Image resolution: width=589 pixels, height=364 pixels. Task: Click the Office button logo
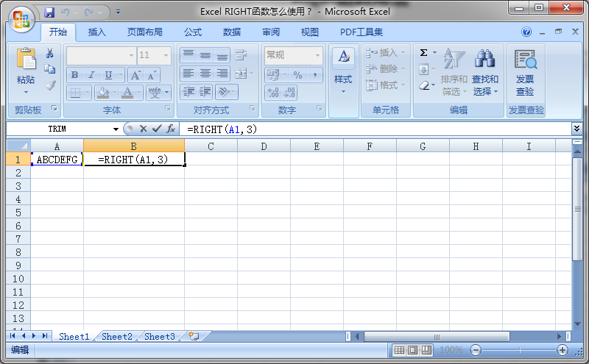pos(21,19)
